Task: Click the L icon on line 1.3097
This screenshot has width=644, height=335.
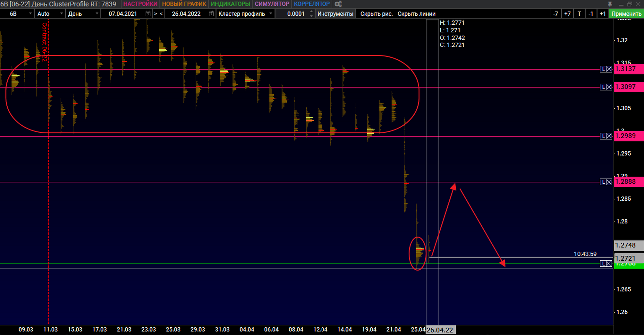Action: (603, 87)
